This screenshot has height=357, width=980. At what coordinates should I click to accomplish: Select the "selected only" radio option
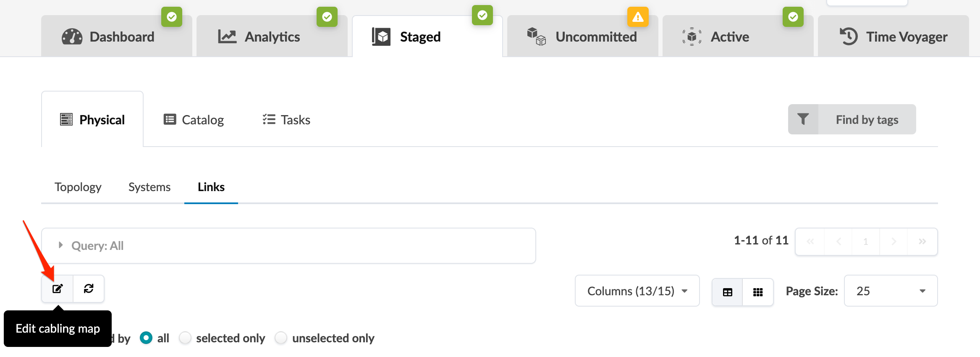(185, 338)
